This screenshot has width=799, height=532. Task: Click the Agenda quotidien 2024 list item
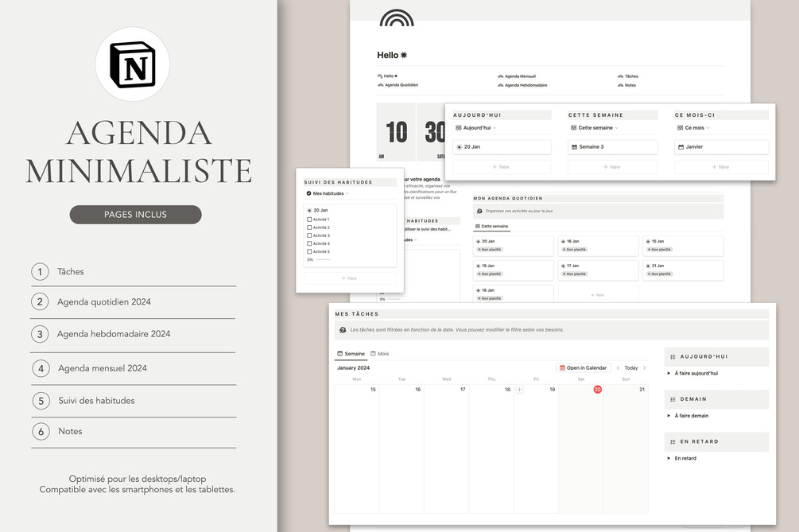pyautogui.click(x=104, y=302)
